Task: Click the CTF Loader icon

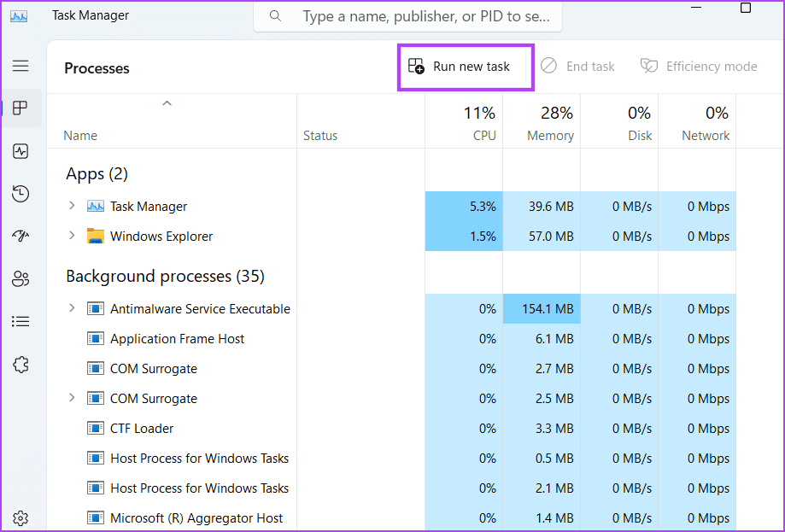Action: point(95,429)
